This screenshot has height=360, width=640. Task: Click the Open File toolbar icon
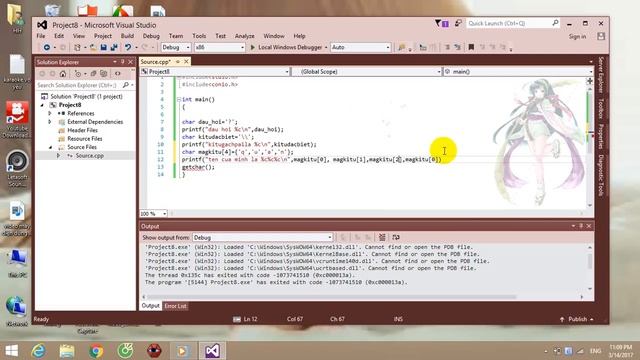(x=93, y=47)
